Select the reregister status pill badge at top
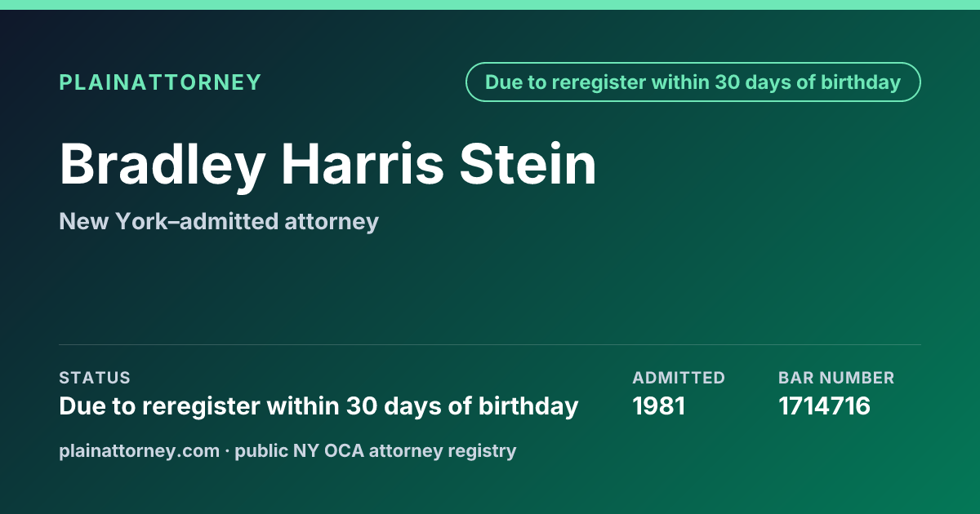This screenshot has height=514, width=980. (693, 82)
